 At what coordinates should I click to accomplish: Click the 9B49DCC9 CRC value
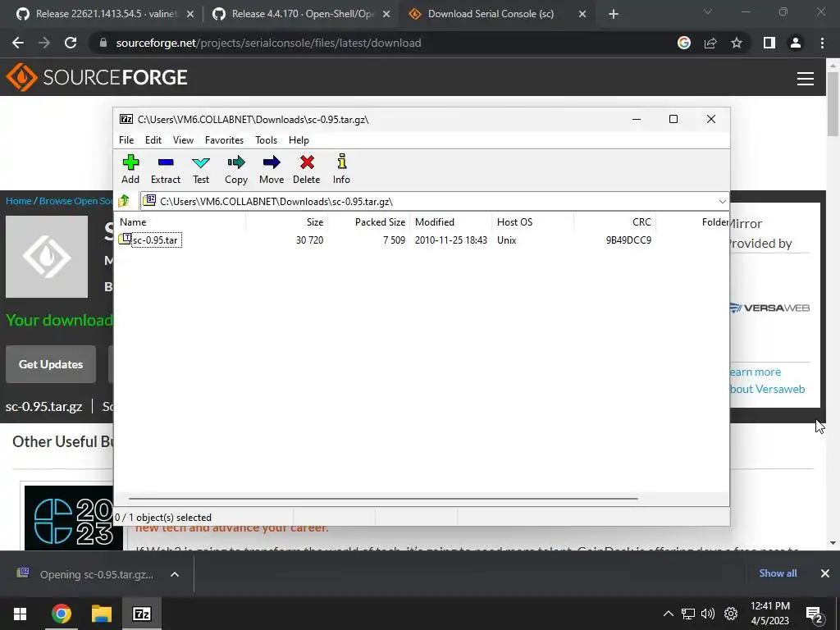(x=628, y=240)
